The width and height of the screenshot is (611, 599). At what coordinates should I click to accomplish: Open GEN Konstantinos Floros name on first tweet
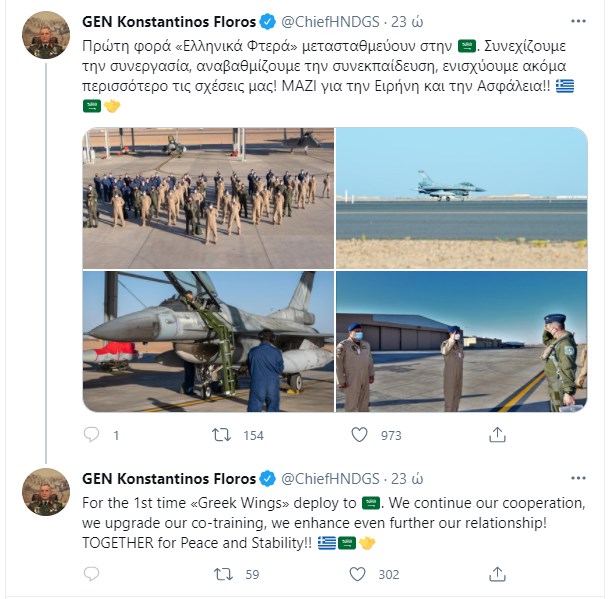pyautogui.click(x=167, y=22)
